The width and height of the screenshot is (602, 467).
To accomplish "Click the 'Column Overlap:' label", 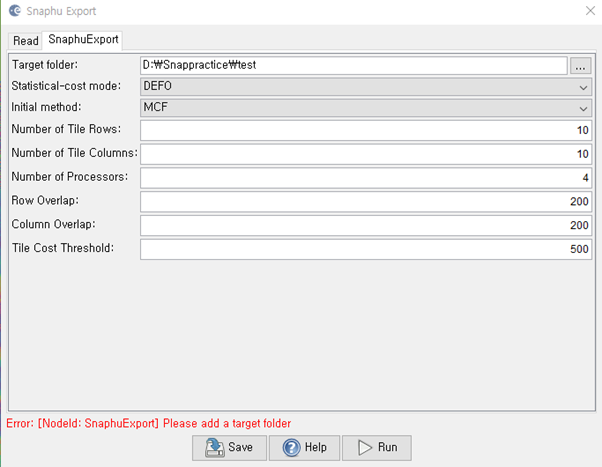I will (x=53, y=224).
